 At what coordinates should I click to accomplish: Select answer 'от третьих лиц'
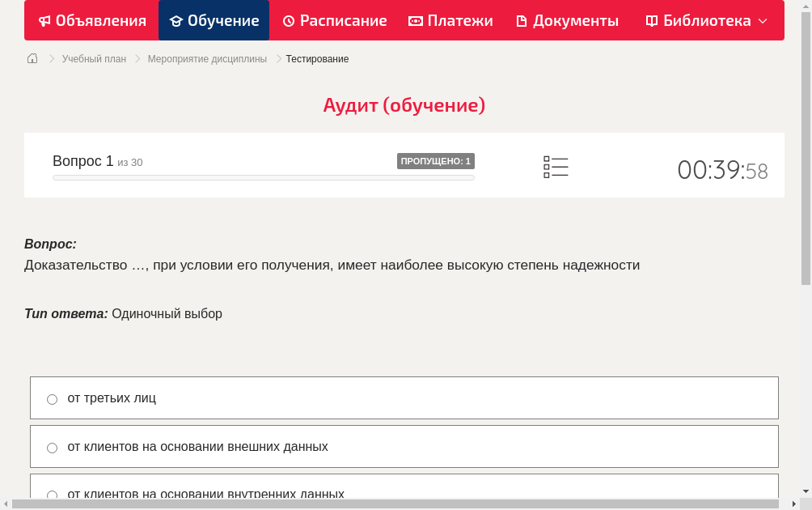click(52, 399)
